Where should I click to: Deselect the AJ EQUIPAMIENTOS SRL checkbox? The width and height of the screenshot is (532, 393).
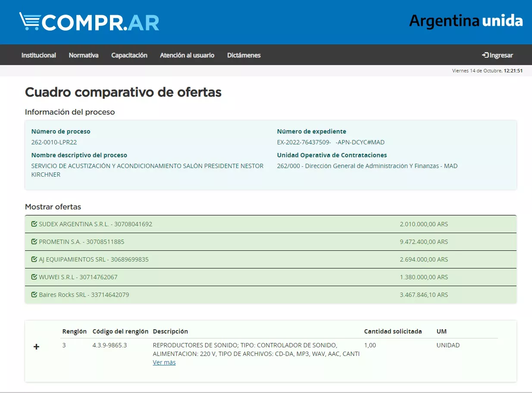[34, 259]
